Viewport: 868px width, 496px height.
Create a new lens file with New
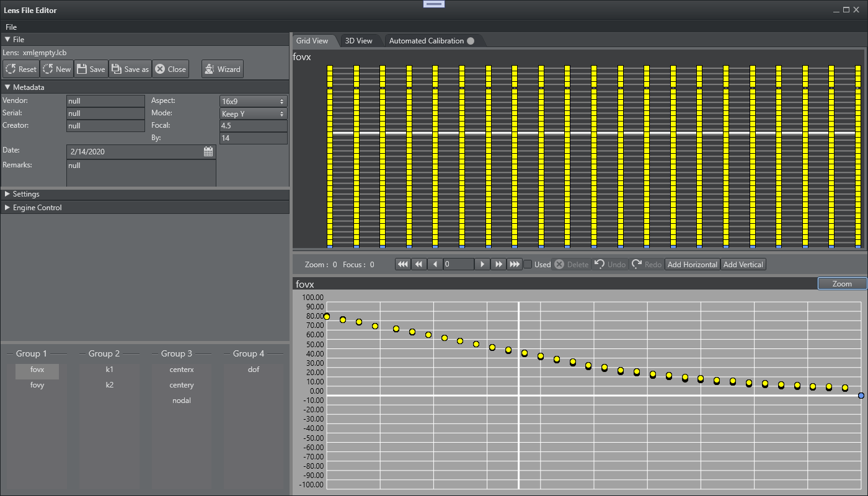pyautogui.click(x=56, y=69)
